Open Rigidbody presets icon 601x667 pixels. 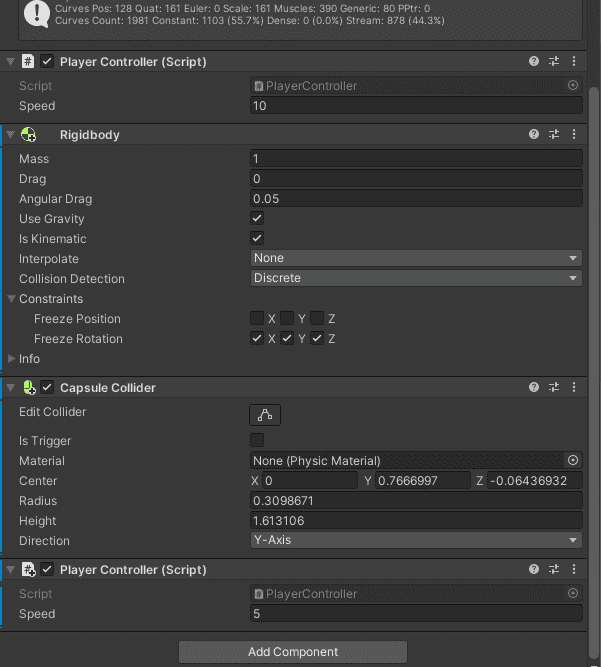click(x=554, y=134)
